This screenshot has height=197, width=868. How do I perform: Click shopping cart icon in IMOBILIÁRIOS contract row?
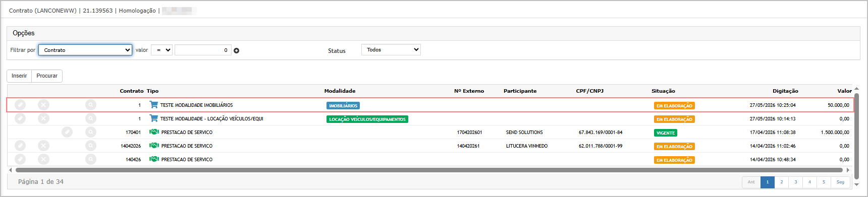pos(154,105)
